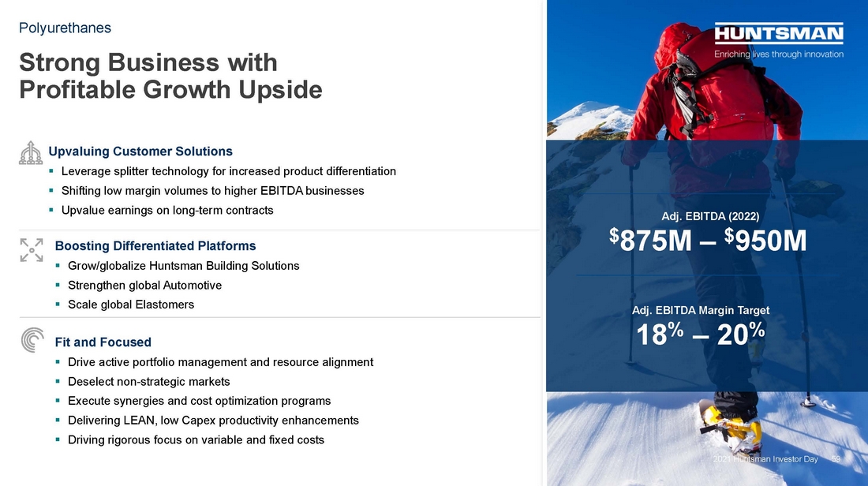
Task: Click 'Delivering LEAN, low Capex' bullet
Action: (214, 421)
